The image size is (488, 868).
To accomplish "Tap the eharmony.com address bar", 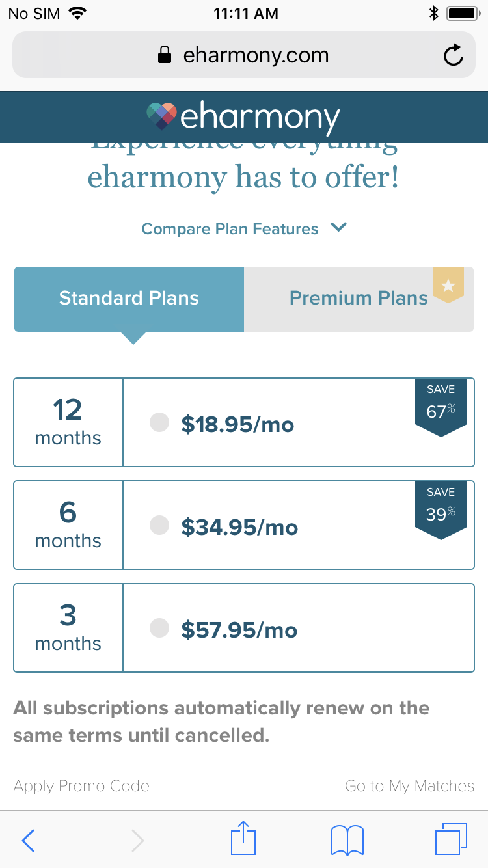I will pyautogui.click(x=244, y=55).
